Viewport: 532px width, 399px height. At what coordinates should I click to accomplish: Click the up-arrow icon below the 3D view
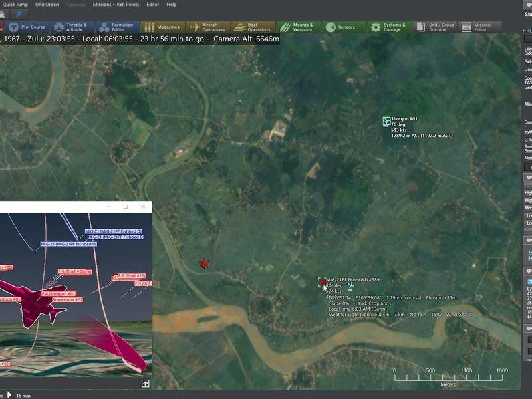pyautogui.click(x=145, y=384)
